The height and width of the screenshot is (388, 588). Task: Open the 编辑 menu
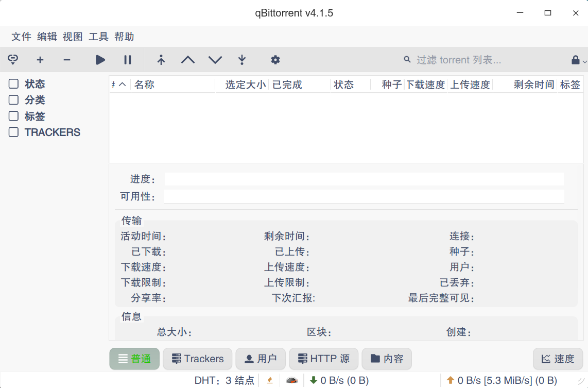pos(47,37)
